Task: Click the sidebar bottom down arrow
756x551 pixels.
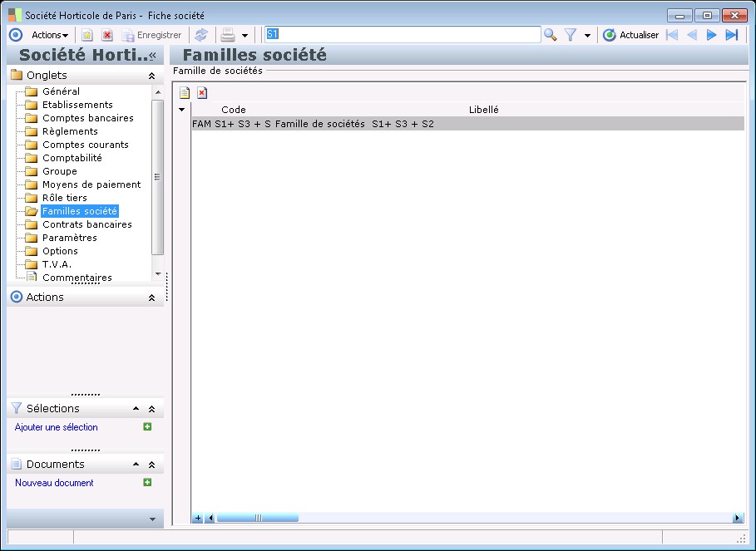Action: (152, 519)
